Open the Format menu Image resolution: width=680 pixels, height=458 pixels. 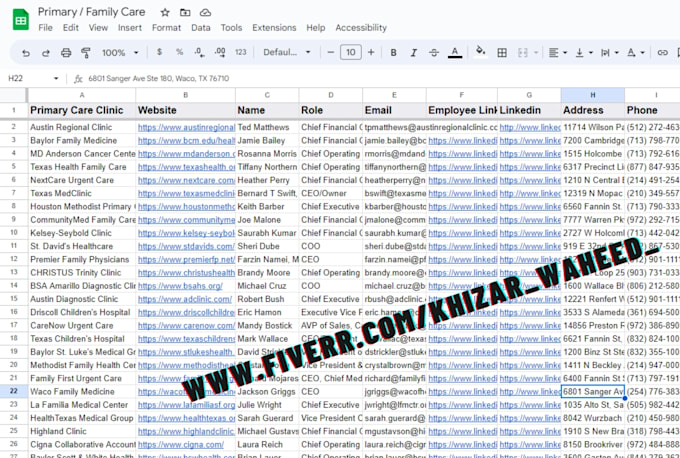pyautogui.click(x=166, y=28)
